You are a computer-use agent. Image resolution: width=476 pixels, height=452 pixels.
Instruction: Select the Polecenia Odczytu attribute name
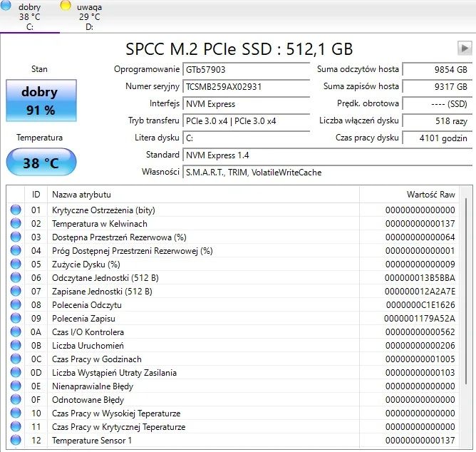pyautogui.click(x=87, y=305)
